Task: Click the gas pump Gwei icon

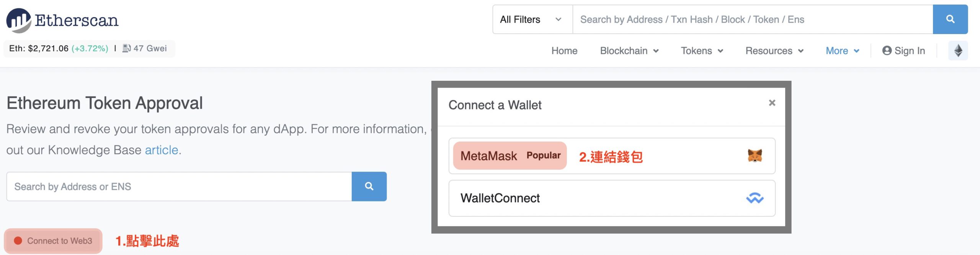Action: tap(126, 48)
